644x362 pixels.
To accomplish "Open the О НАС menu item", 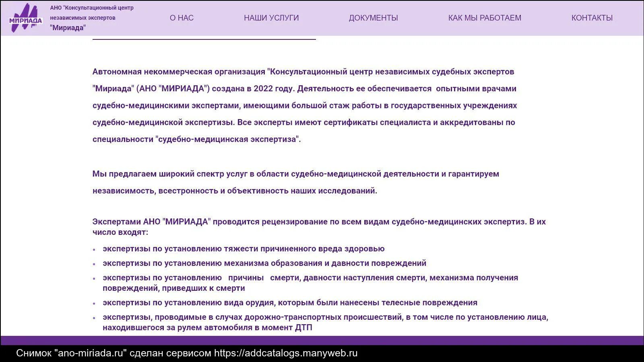I will tap(182, 18).
